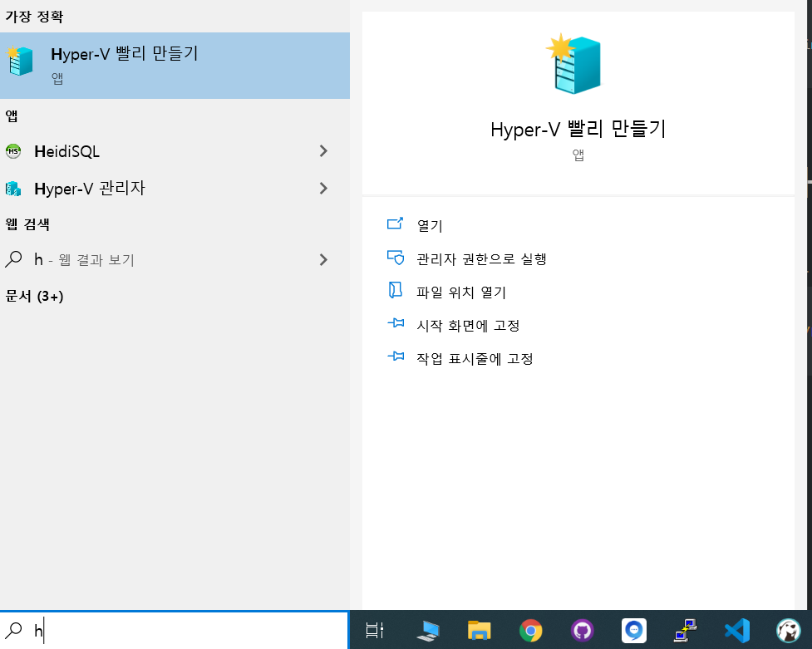This screenshot has width=812, height=649.
Task: Click in the search box containing 'h'
Action: (x=175, y=631)
